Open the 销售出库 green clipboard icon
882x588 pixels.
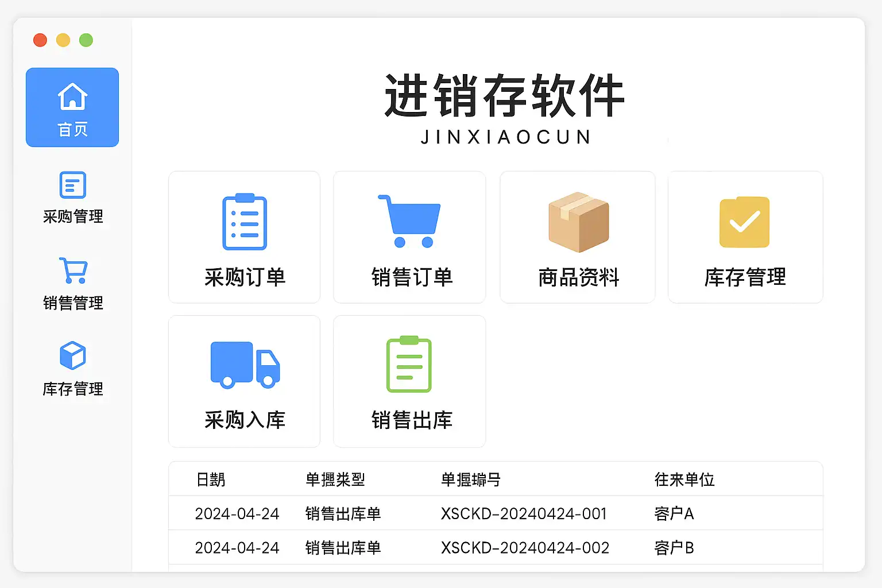(409, 364)
